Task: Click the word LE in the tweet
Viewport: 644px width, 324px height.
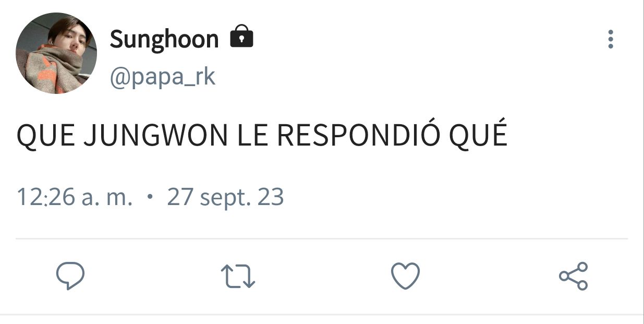Action: click(x=253, y=136)
